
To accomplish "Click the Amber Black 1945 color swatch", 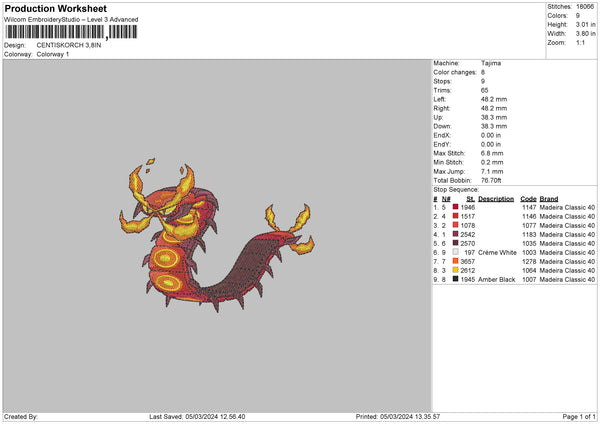I will 455,279.
